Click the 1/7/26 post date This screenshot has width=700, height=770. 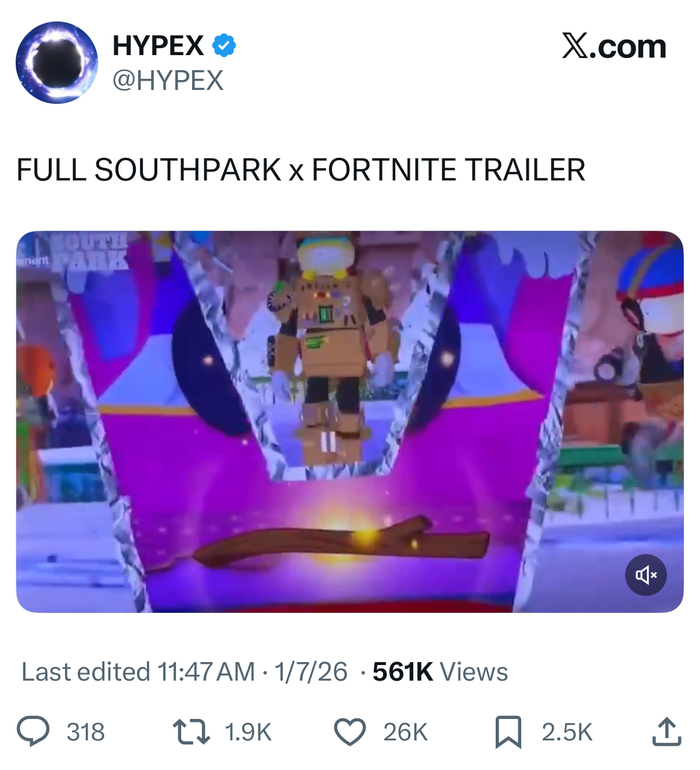point(311,672)
